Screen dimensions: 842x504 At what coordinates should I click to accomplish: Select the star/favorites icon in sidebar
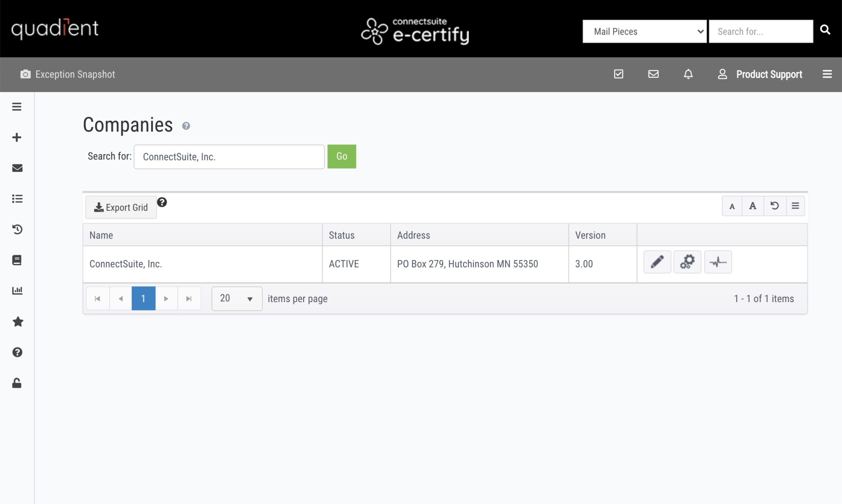17,321
